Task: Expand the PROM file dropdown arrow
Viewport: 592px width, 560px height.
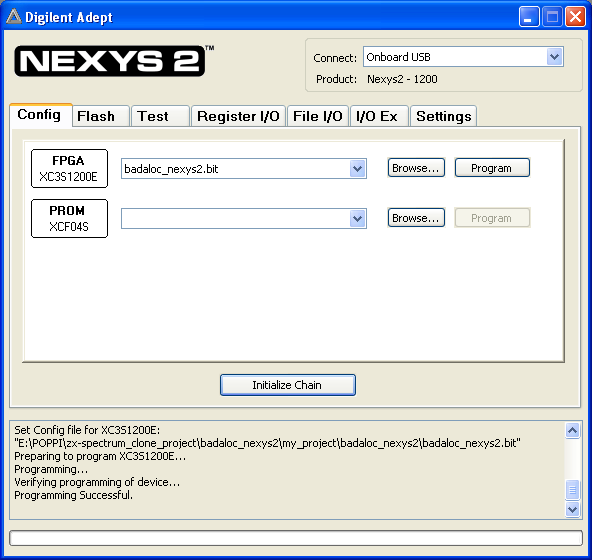Action: click(357, 218)
